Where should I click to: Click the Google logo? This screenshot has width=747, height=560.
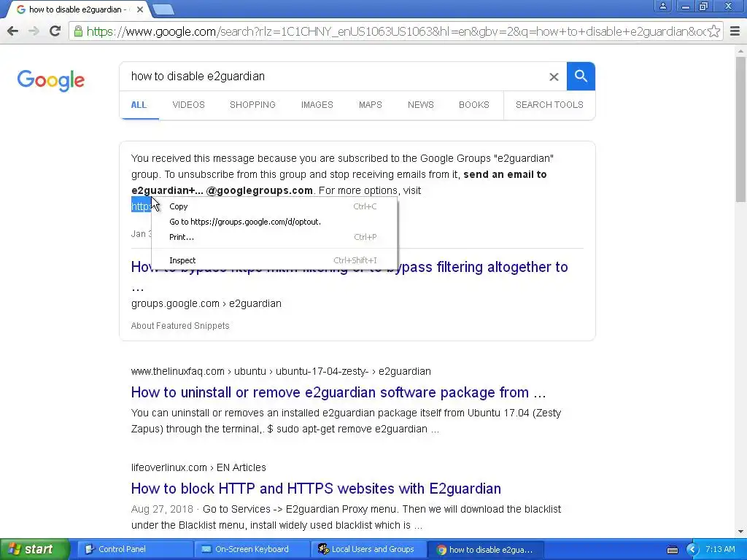[51, 80]
